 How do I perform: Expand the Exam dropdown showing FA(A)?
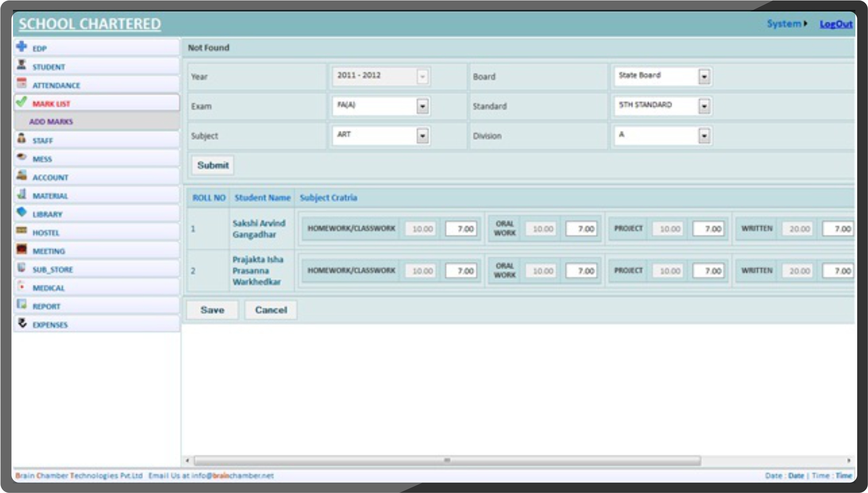click(x=423, y=106)
